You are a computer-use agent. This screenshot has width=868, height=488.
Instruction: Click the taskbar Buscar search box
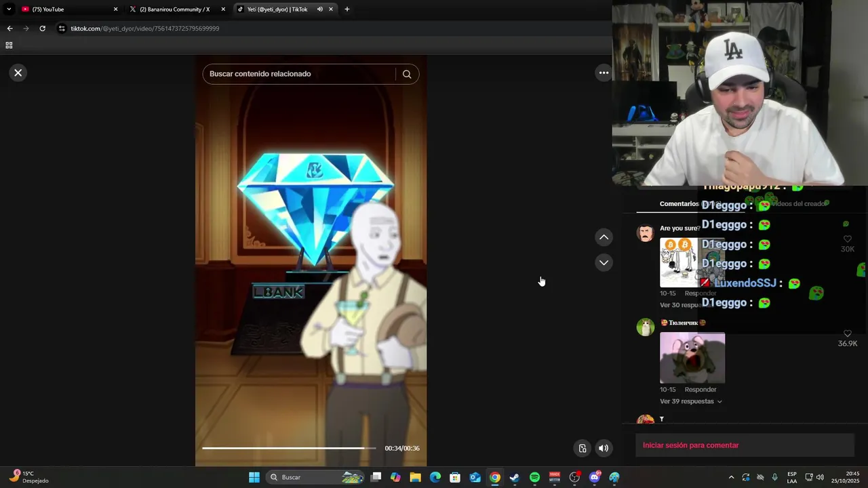(315, 477)
